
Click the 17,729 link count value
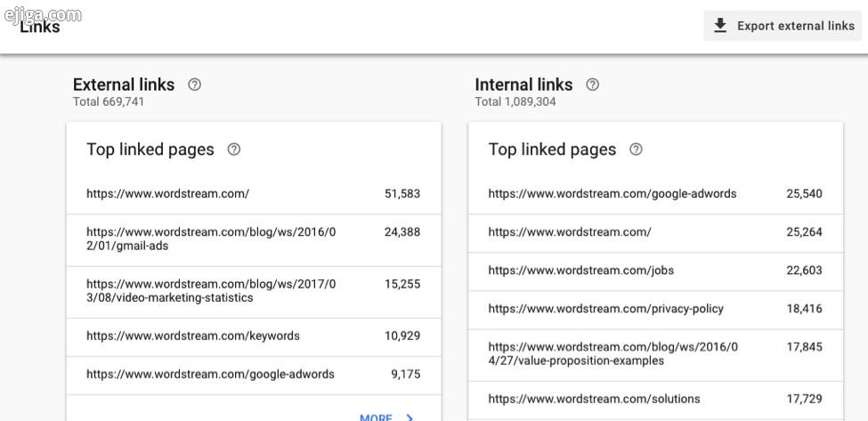tap(804, 399)
